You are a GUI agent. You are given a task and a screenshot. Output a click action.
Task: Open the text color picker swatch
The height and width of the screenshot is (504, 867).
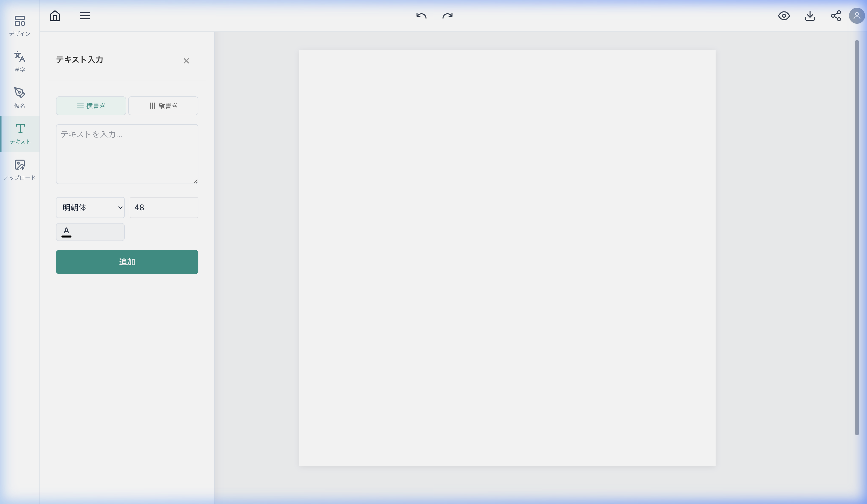(90, 232)
